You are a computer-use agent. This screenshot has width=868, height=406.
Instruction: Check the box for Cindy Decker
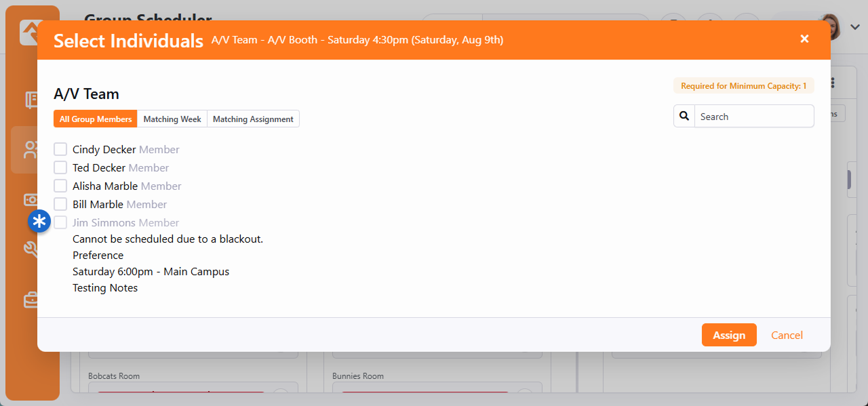[60, 149]
